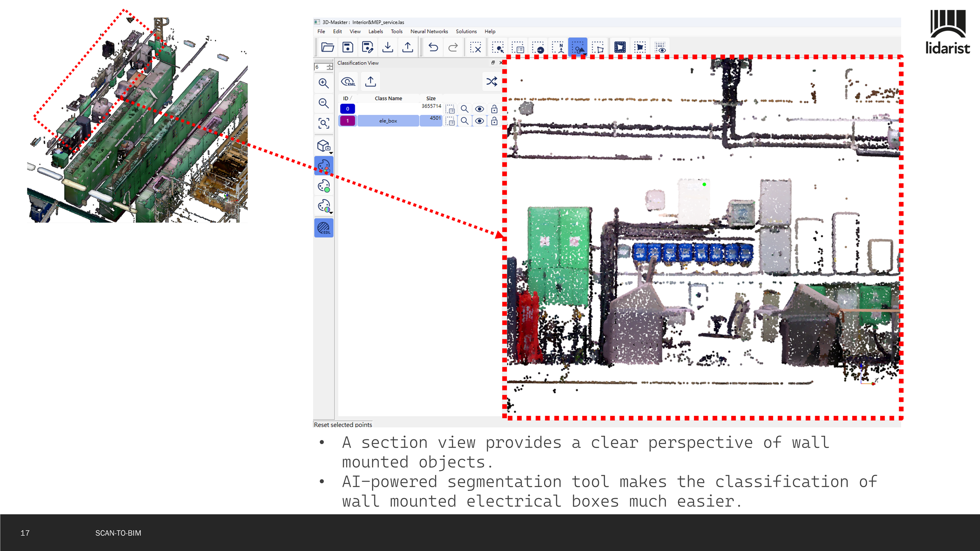
Task: Toggle the point grid visibility eye icon
Action: click(x=661, y=47)
